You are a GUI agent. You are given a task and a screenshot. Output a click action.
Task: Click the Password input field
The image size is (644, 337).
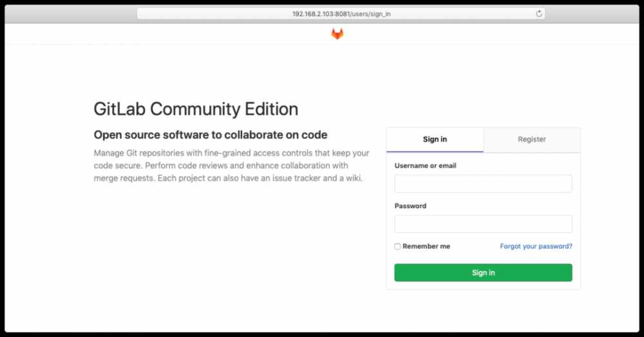[483, 224]
